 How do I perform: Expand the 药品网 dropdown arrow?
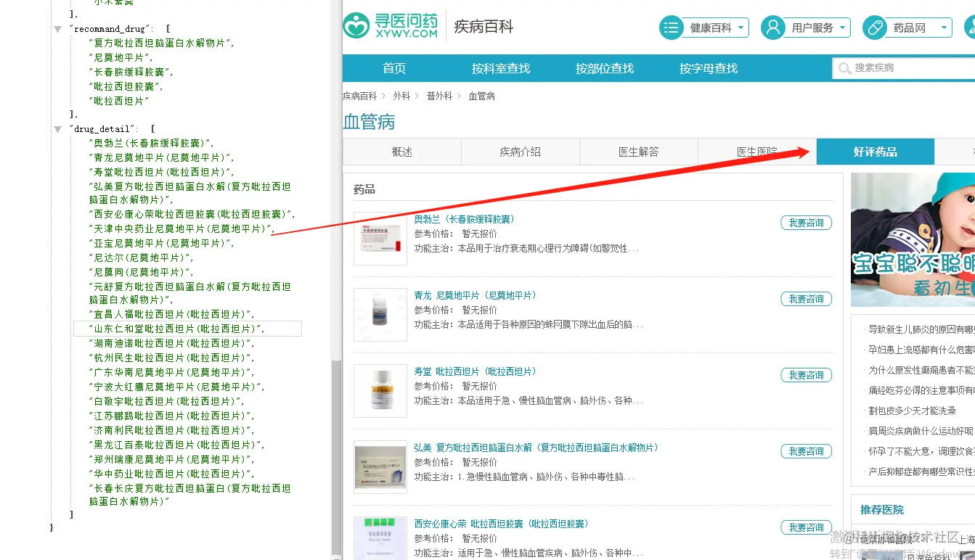coord(944,28)
